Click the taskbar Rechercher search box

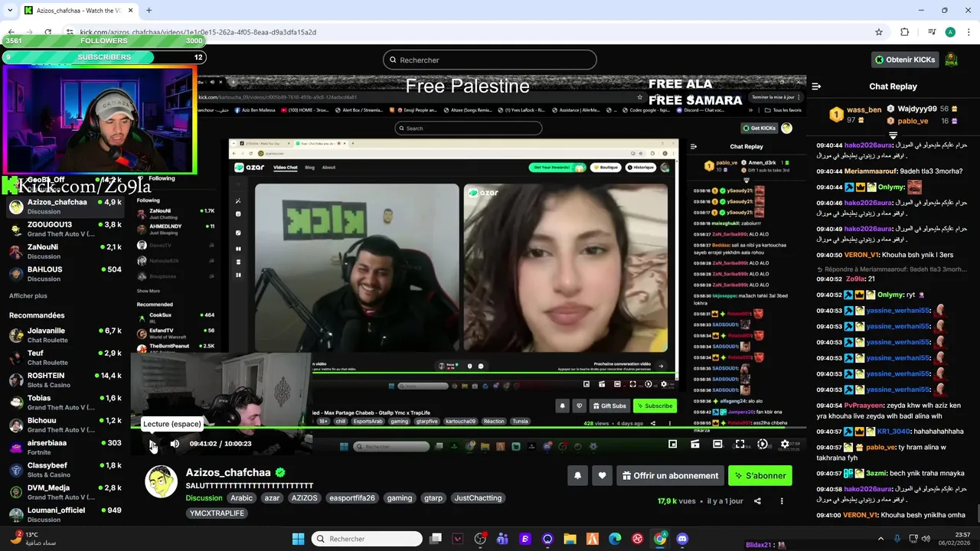pyautogui.click(x=367, y=539)
